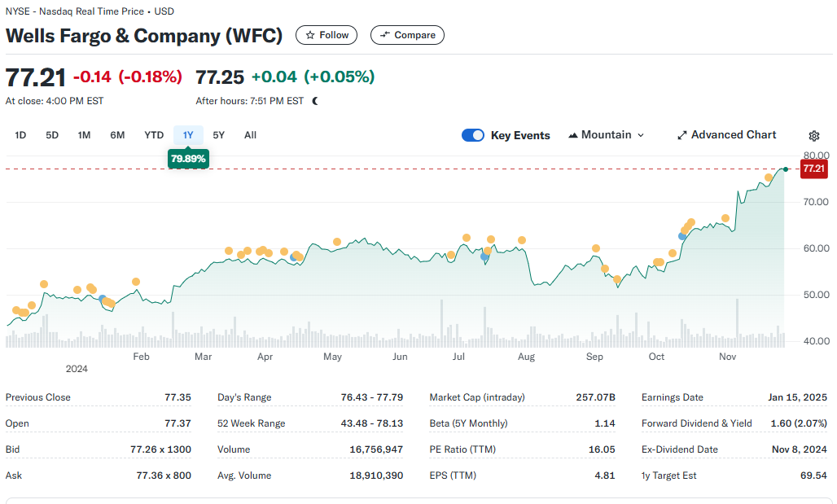The image size is (837, 504).
Task: Open chart settings gear icon
Action: [813, 136]
